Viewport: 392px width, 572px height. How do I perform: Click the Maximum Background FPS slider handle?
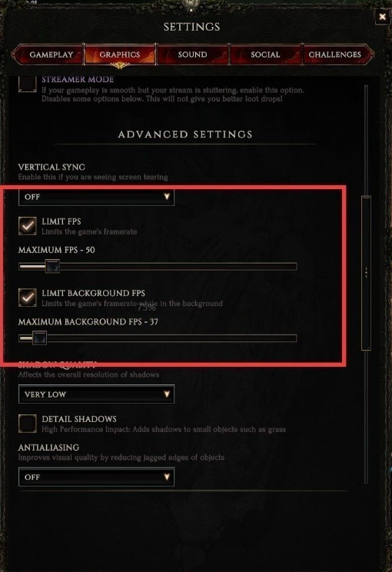tap(39, 338)
